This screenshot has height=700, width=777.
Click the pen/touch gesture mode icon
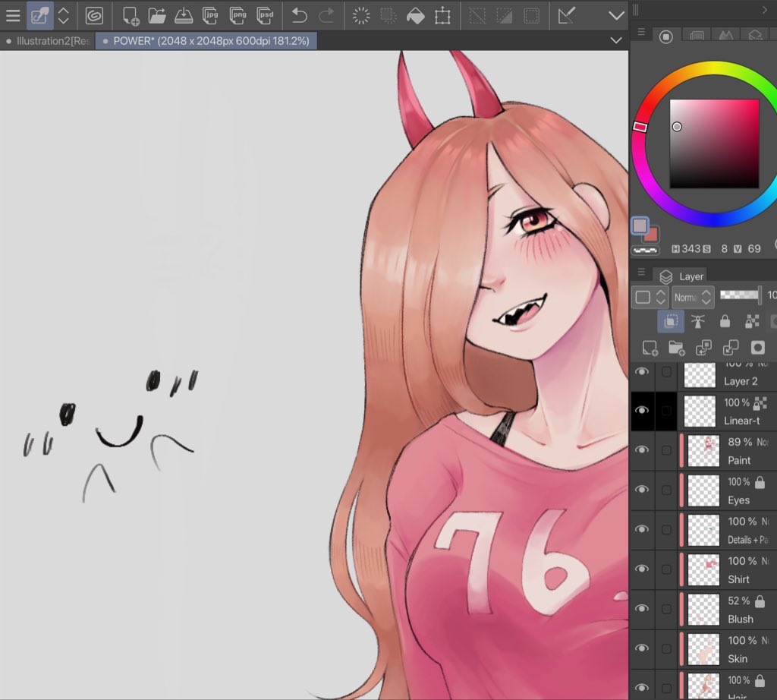[39, 15]
